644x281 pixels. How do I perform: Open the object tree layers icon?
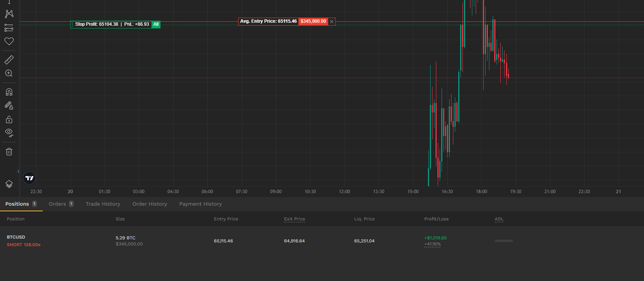(9, 184)
